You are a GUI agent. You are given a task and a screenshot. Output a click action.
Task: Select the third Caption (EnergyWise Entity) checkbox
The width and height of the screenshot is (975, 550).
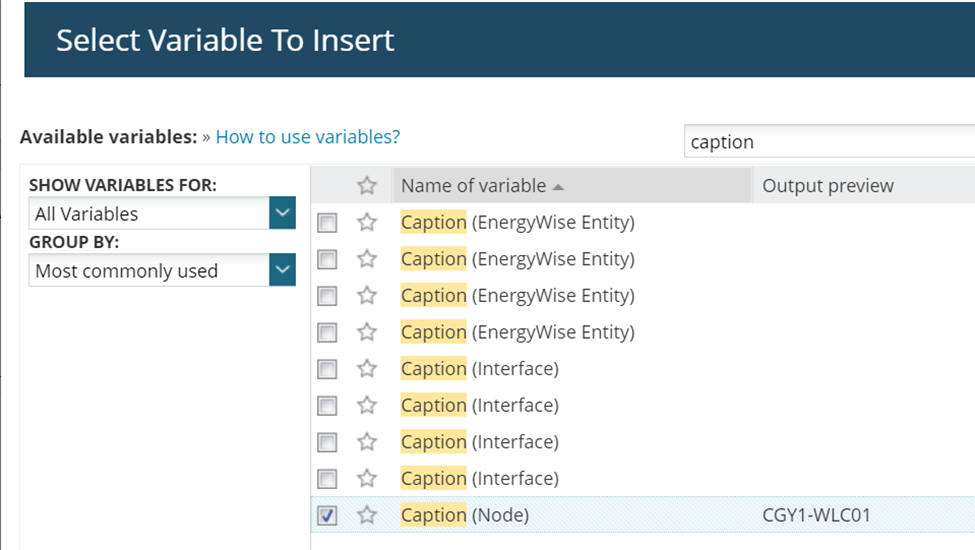pos(327,296)
